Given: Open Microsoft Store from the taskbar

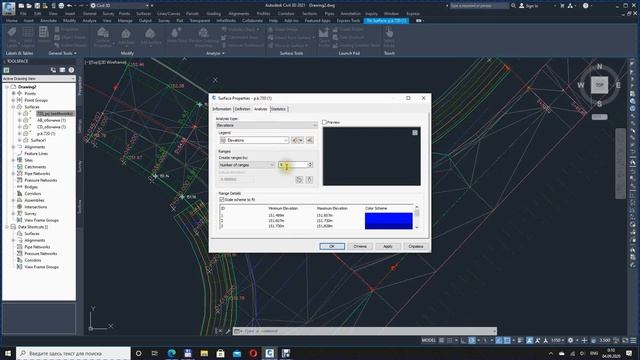Looking at the screenshot, I should click(220, 353).
